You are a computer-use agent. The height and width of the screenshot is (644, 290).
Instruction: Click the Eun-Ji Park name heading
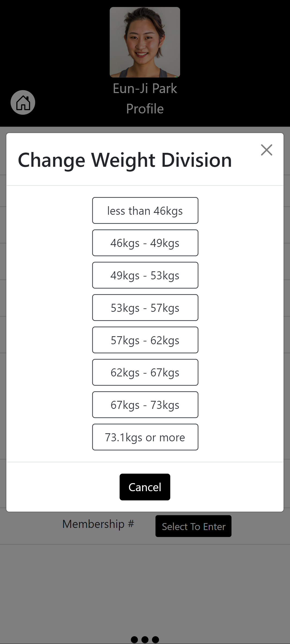coord(145,88)
